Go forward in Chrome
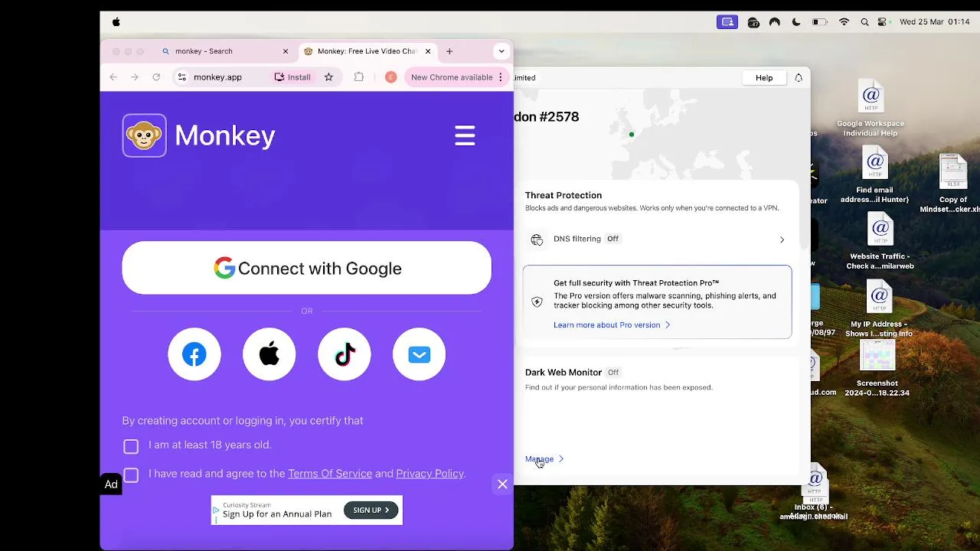 135,77
